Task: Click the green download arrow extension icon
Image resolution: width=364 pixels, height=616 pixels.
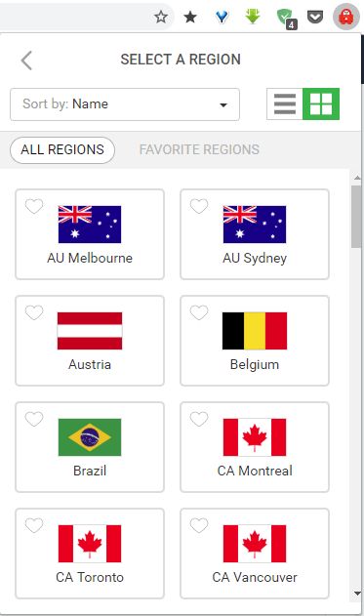Action: [x=253, y=17]
